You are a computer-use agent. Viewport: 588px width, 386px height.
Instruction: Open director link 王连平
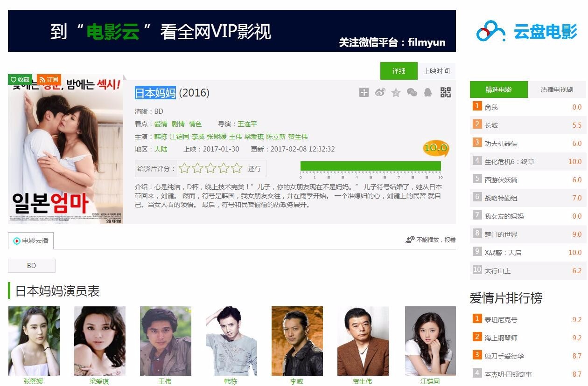[247, 124]
